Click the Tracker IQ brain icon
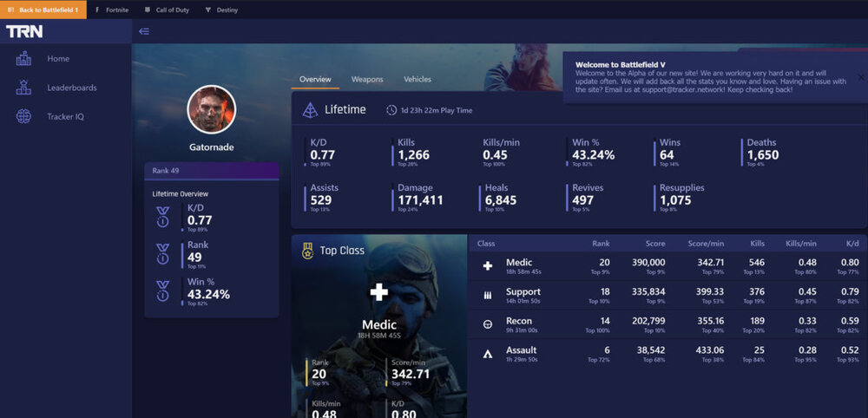868x418 pixels. [x=23, y=117]
